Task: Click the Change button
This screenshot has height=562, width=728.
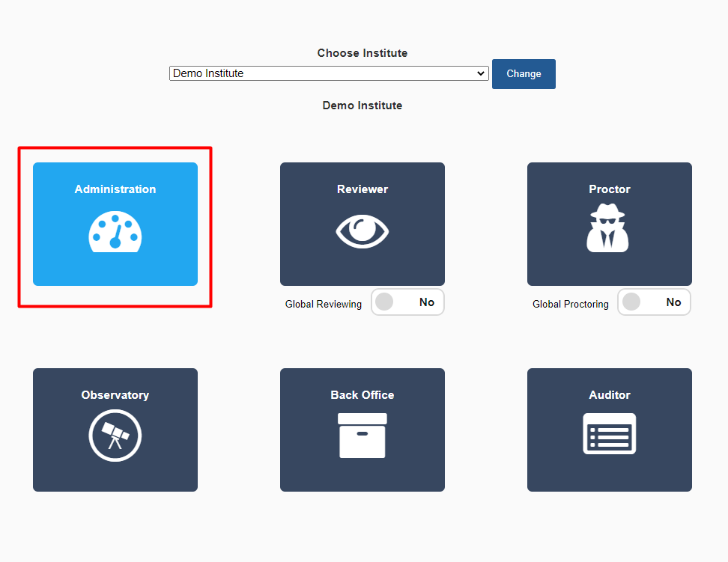Action: [x=524, y=74]
